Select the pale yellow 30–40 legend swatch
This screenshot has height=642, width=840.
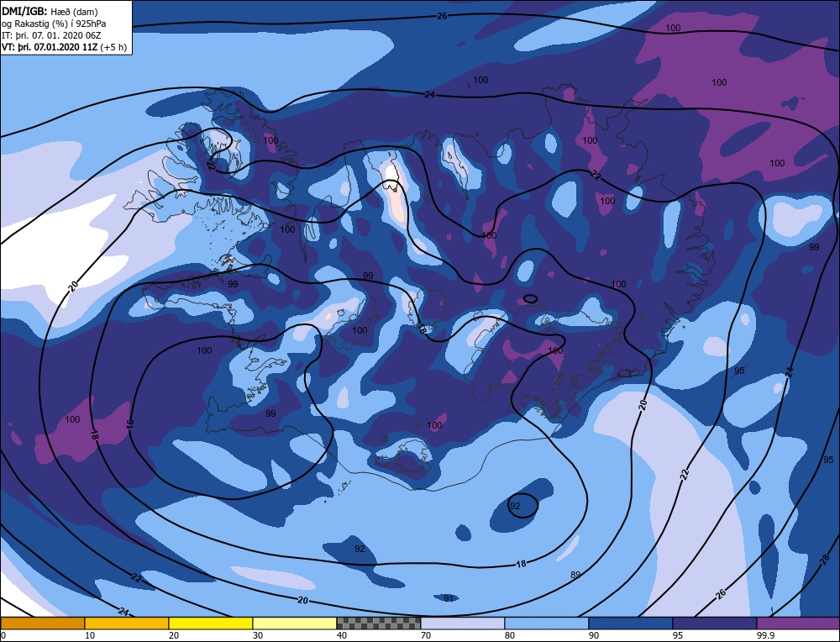[x=295, y=623]
